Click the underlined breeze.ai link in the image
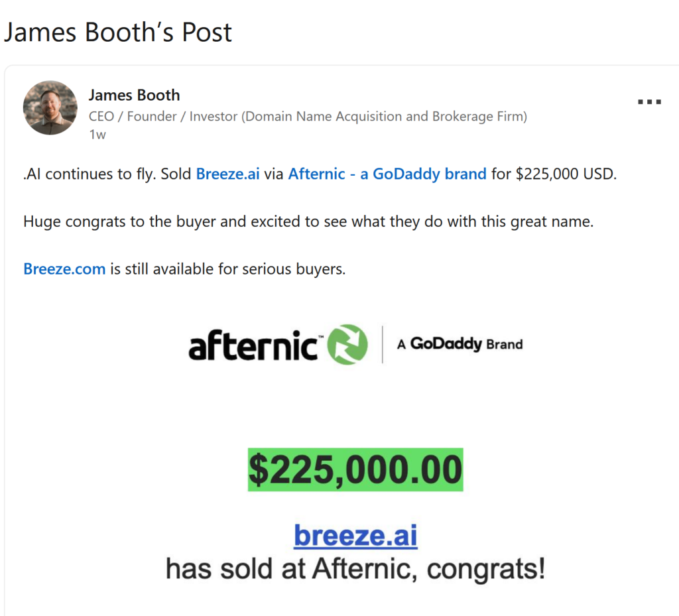 355,536
